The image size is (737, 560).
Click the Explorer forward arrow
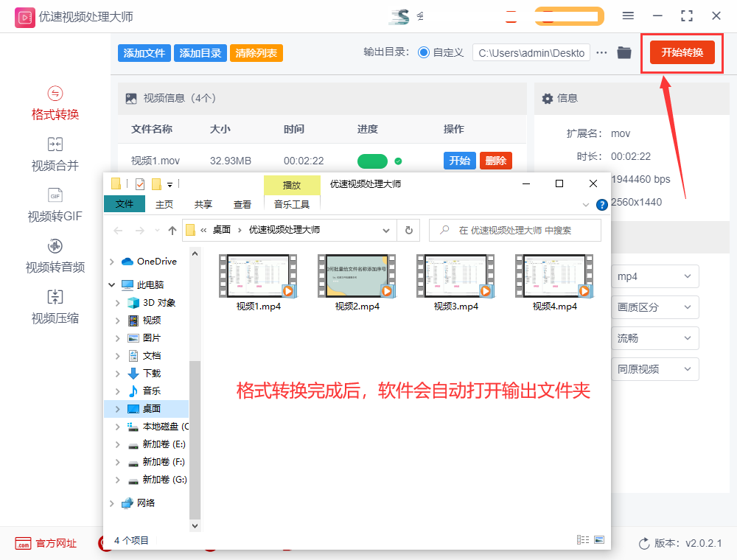[x=139, y=230]
